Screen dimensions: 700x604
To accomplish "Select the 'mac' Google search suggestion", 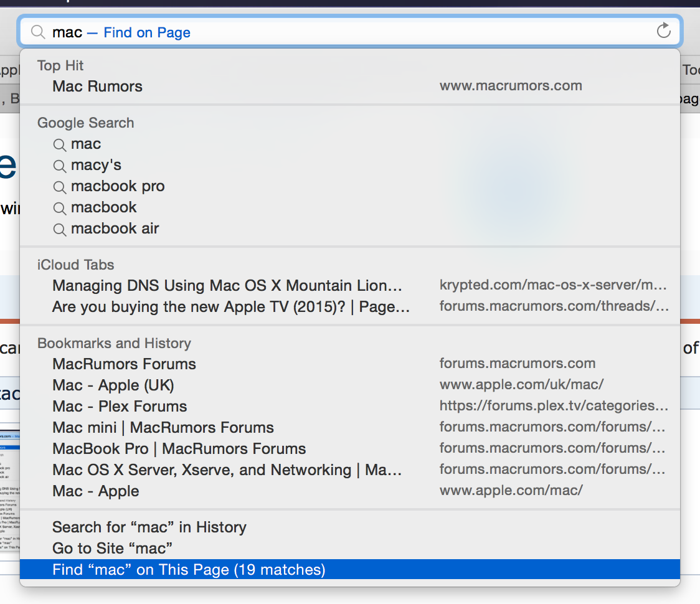I will click(x=349, y=144).
